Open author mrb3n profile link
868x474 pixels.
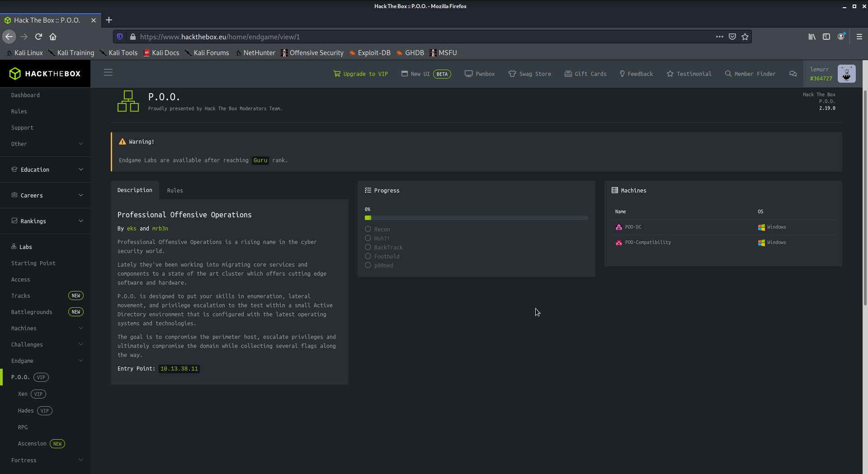(x=160, y=229)
